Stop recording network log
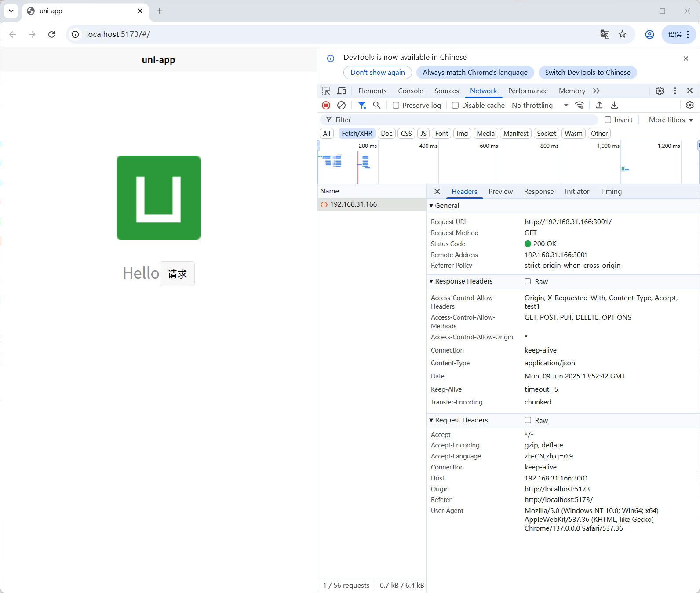Image resolution: width=700 pixels, height=593 pixels. click(x=326, y=106)
